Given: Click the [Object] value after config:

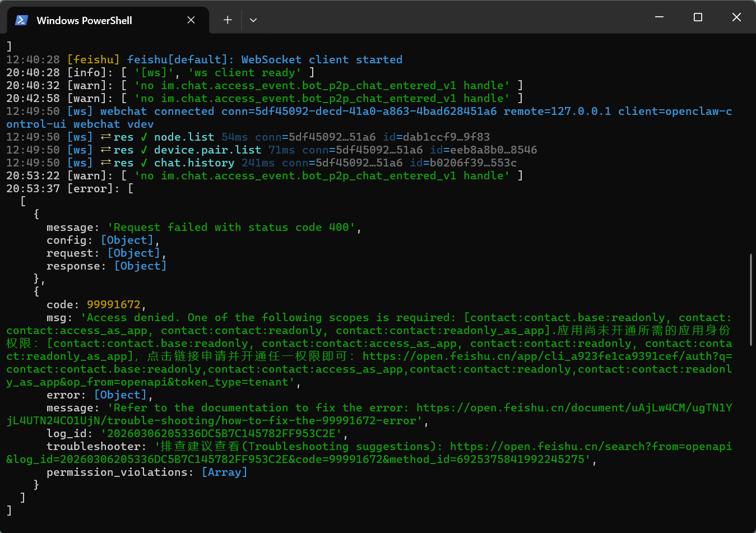Looking at the screenshot, I should click(127, 240).
